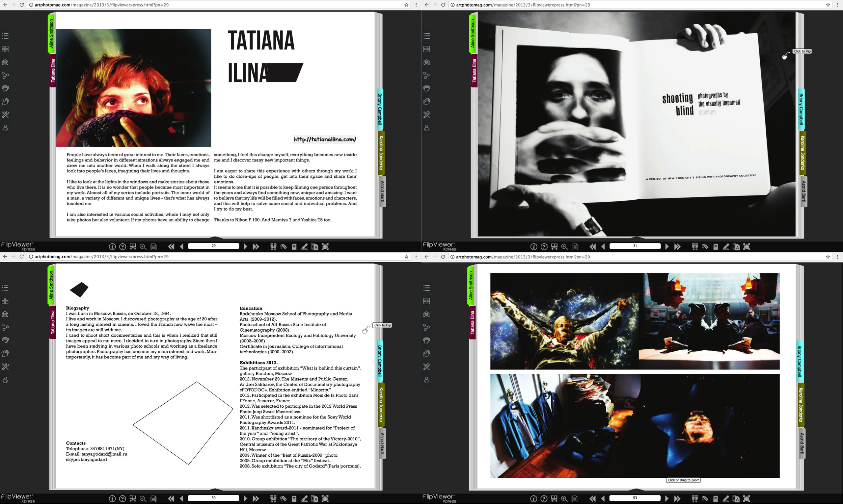
Task: Click page number field showing 30
Action: tap(213, 498)
